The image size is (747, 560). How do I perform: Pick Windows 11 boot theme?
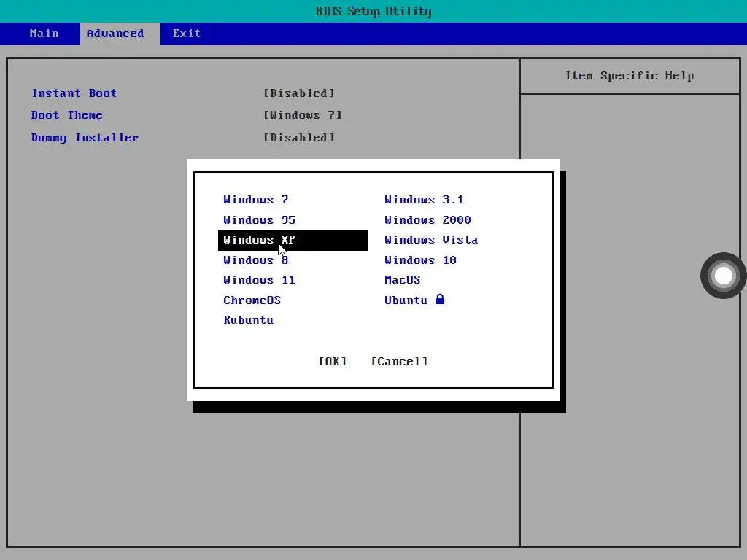259,280
